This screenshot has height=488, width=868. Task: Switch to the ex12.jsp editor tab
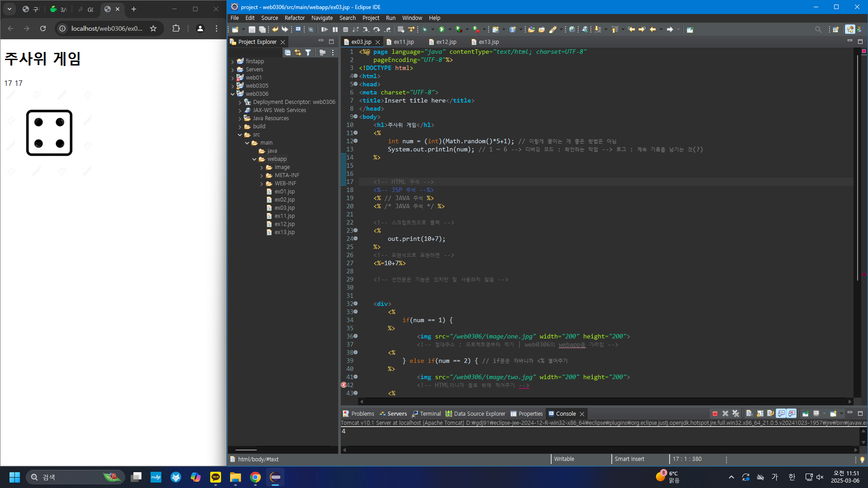tap(446, 42)
